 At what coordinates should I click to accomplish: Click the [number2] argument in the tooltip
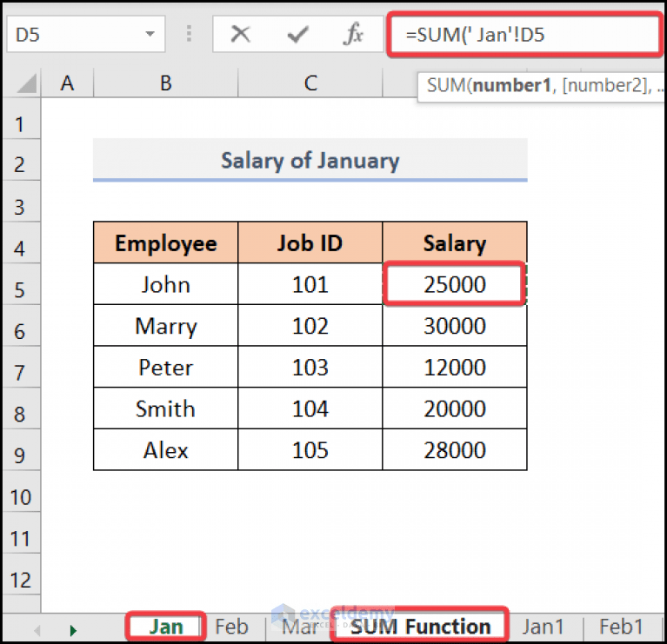[x=605, y=85]
